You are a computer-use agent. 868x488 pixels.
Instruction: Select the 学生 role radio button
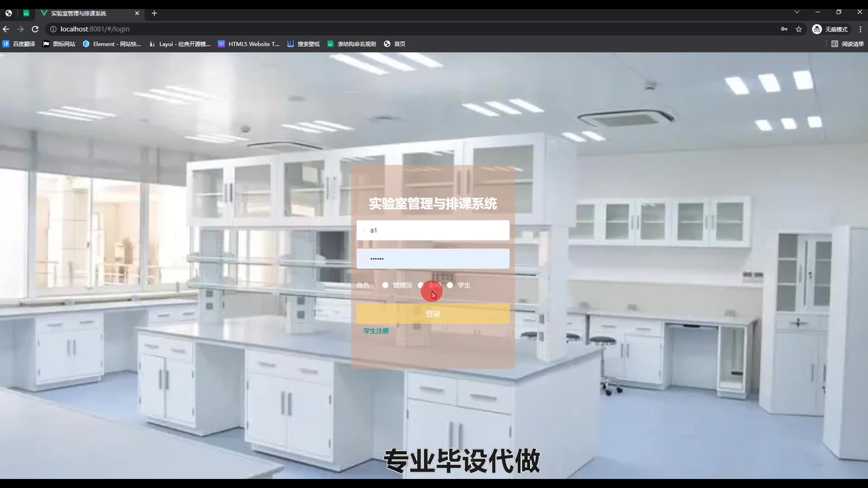click(x=450, y=285)
